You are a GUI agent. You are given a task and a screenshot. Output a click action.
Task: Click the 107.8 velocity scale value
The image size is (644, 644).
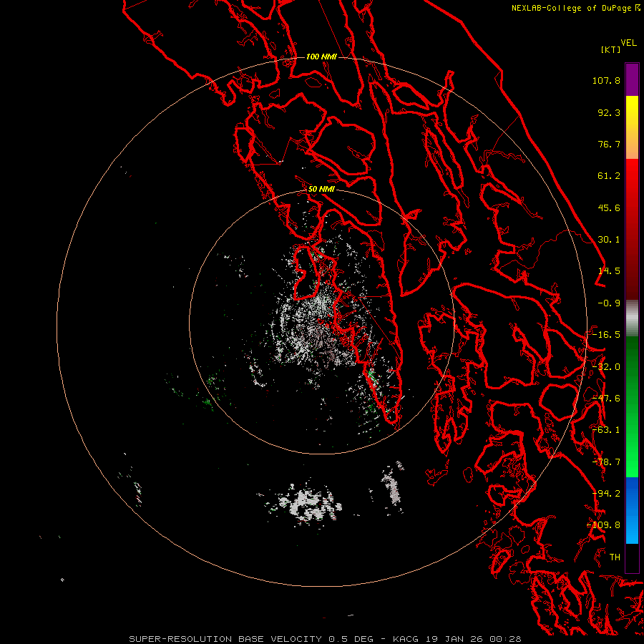[x=606, y=80]
